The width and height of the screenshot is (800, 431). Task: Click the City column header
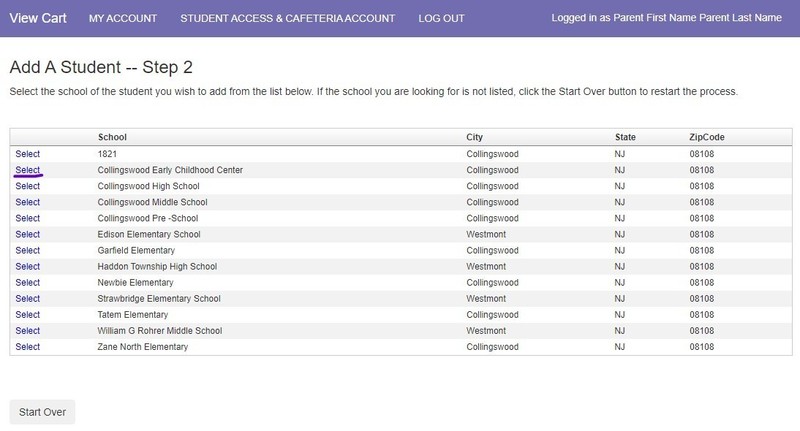pyautogui.click(x=474, y=137)
